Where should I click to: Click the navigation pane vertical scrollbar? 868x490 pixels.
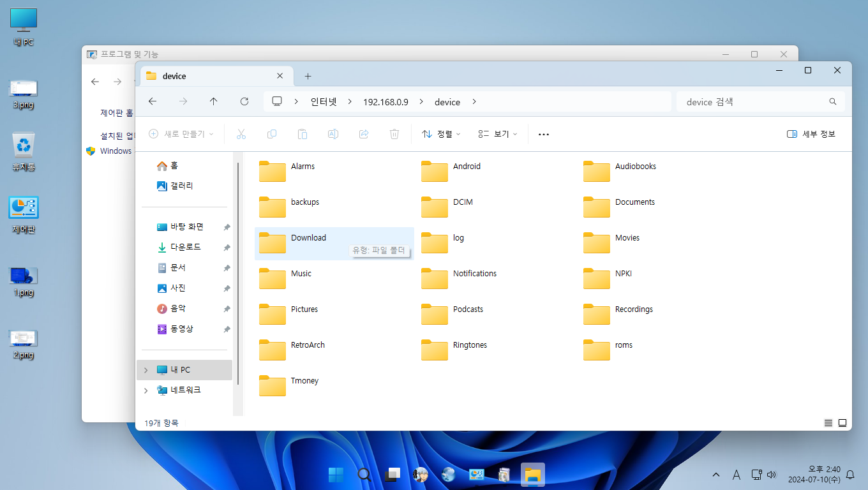(x=238, y=273)
